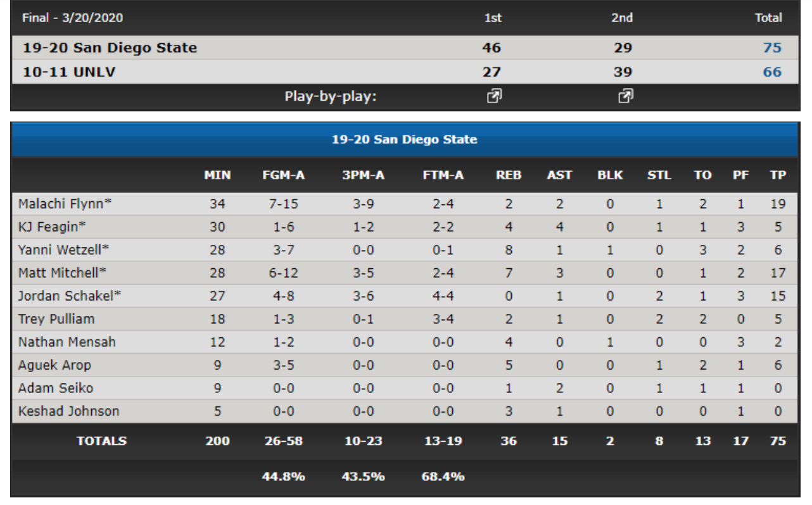Open second half play-by-play icon
This screenshot has height=505, width=812.
tap(625, 97)
